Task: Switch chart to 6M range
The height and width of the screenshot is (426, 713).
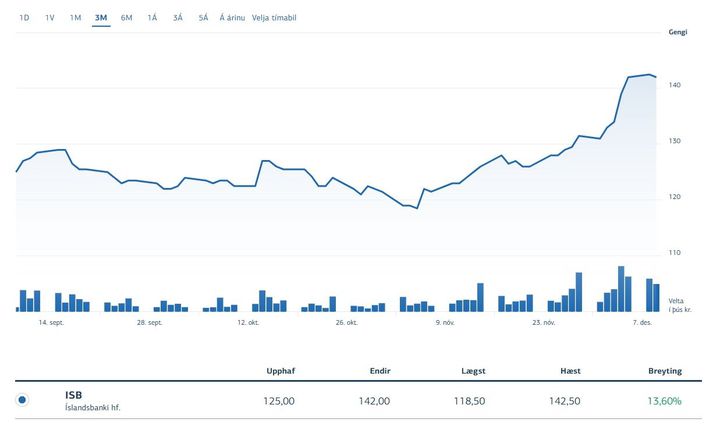Action: pyautogui.click(x=127, y=18)
